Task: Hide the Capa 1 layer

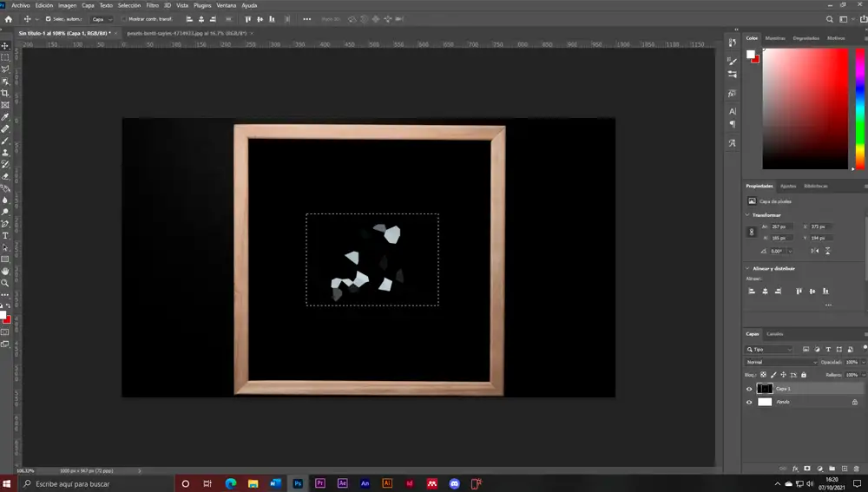Action: (749, 389)
